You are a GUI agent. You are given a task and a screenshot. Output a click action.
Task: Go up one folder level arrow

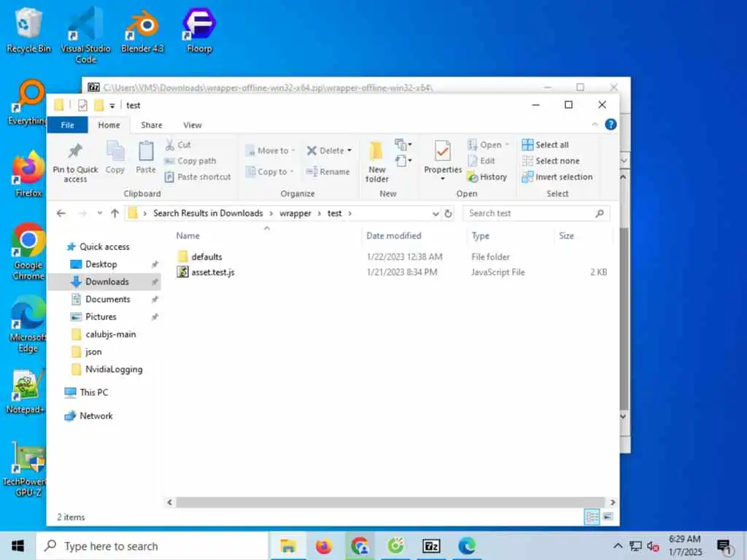115,214
